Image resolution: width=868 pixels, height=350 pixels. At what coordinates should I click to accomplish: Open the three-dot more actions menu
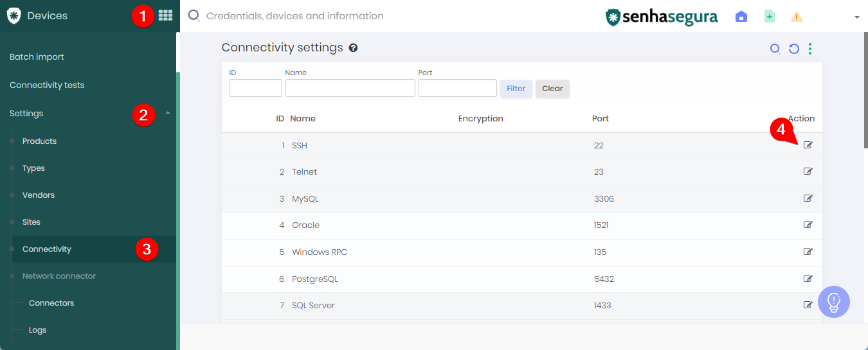810,49
